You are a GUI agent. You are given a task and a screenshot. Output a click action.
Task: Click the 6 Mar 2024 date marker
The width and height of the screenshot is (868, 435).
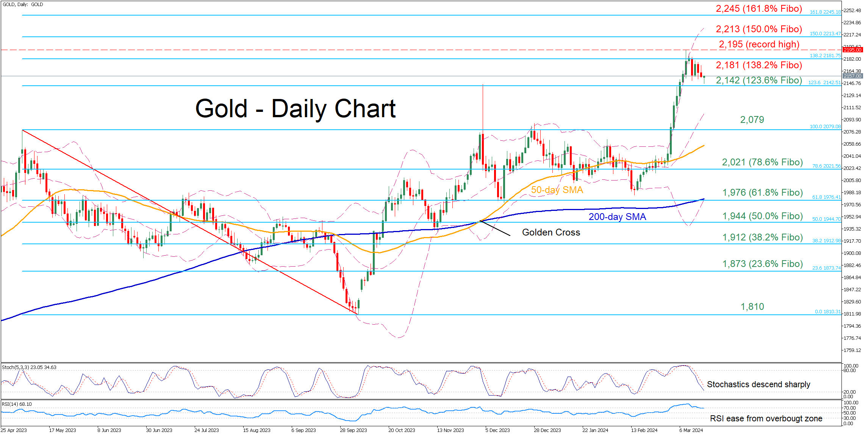pyautogui.click(x=691, y=430)
